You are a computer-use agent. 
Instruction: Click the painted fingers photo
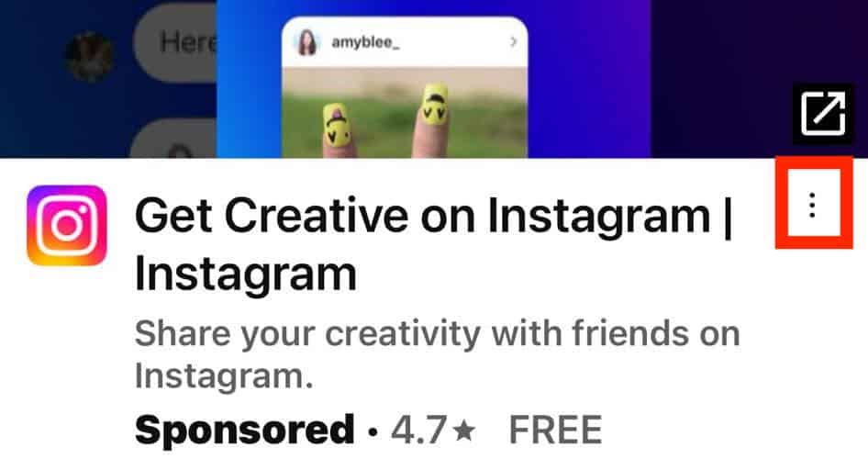(x=404, y=112)
